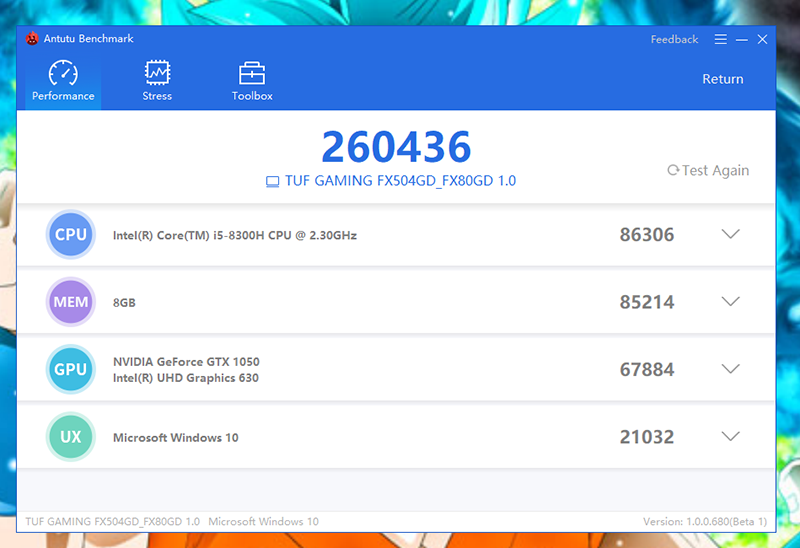Click status bar Microsoft Windows 10 text
Viewport: 800px width, 548px height.
263,521
